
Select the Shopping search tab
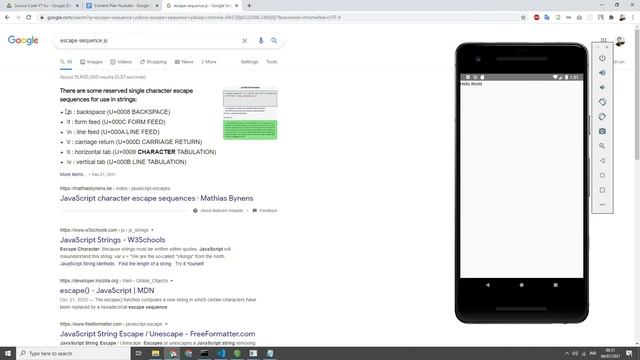tap(153, 62)
